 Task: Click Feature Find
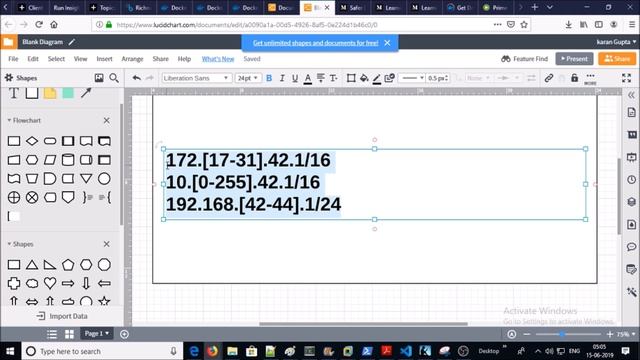click(524, 59)
